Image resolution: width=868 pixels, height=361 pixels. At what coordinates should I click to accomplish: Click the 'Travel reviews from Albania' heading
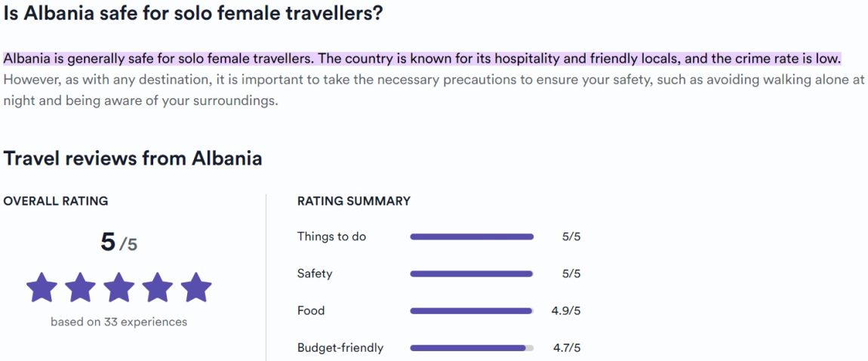pos(133,159)
